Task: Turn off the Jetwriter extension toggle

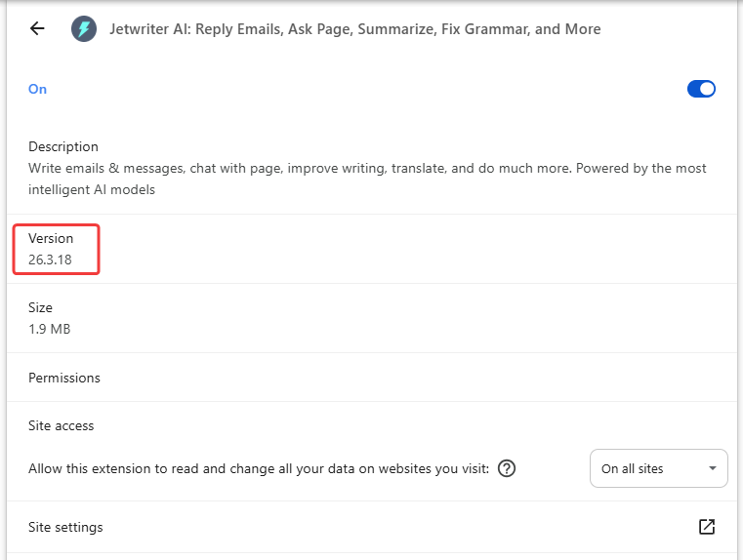Action: [x=701, y=89]
